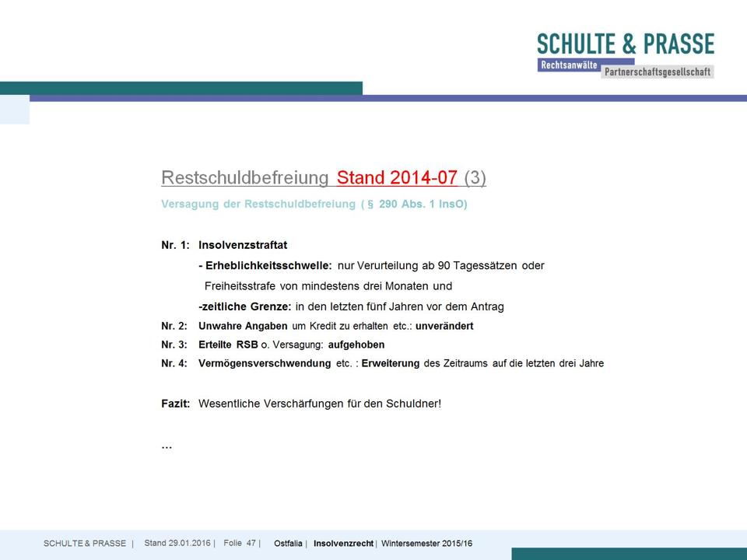
Task: Click the Partnerschaftsgesellschaft label in the header
Action: click(658, 72)
